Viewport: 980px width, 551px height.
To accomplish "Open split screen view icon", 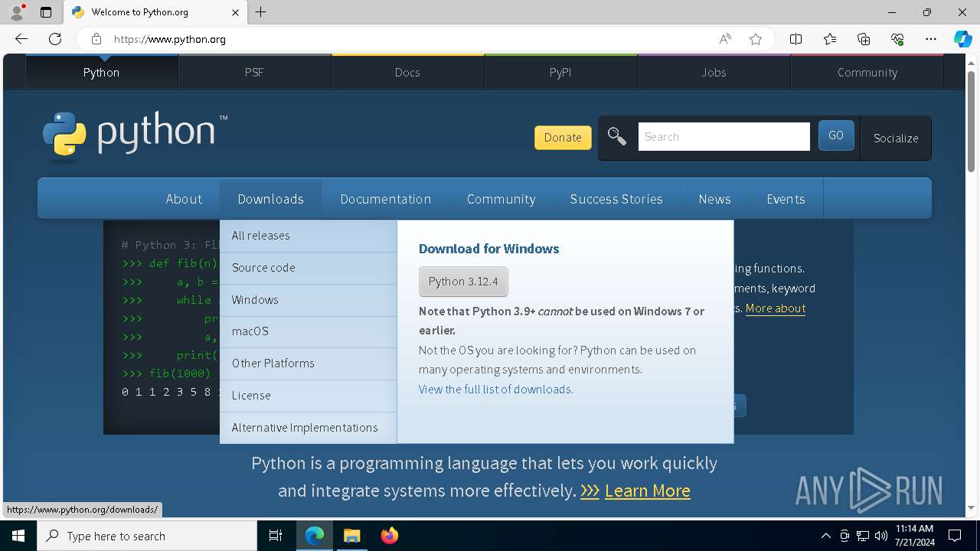I will click(x=796, y=39).
